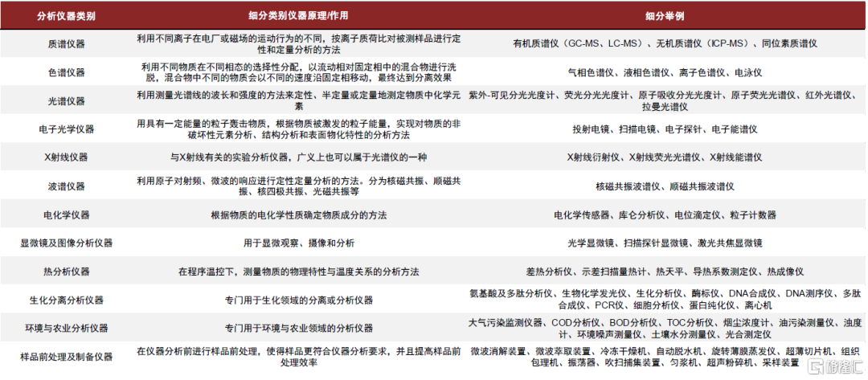Click the 波谱仪器 row label
The height and width of the screenshot is (380, 868).
[x=67, y=186]
